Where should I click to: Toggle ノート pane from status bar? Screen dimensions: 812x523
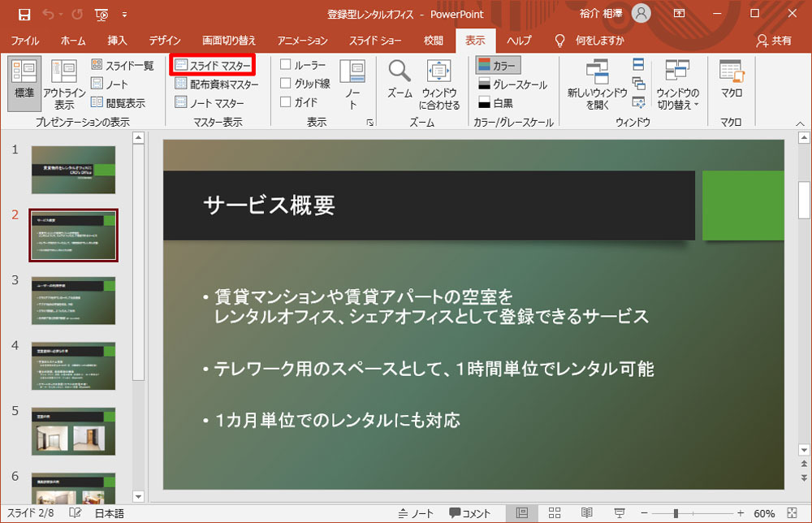(x=415, y=513)
